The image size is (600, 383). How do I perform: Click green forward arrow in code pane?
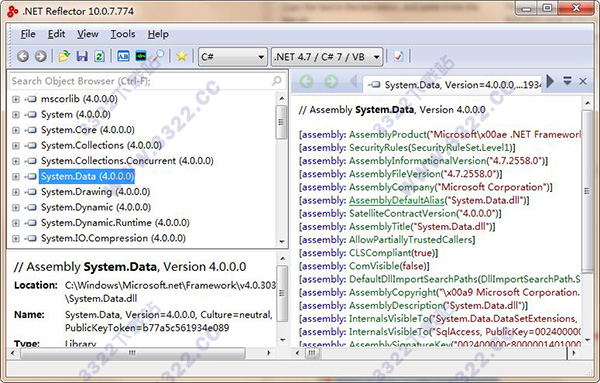(x=331, y=81)
